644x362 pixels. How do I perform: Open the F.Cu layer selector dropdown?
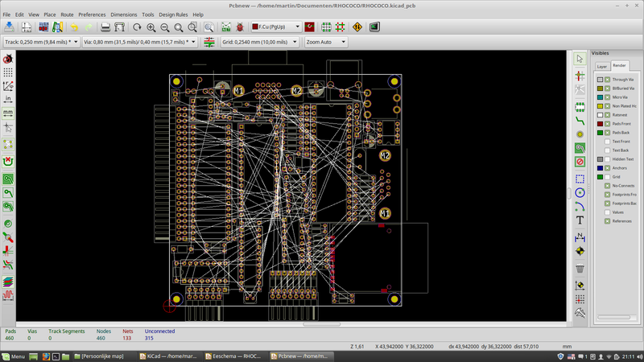coord(276,27)
